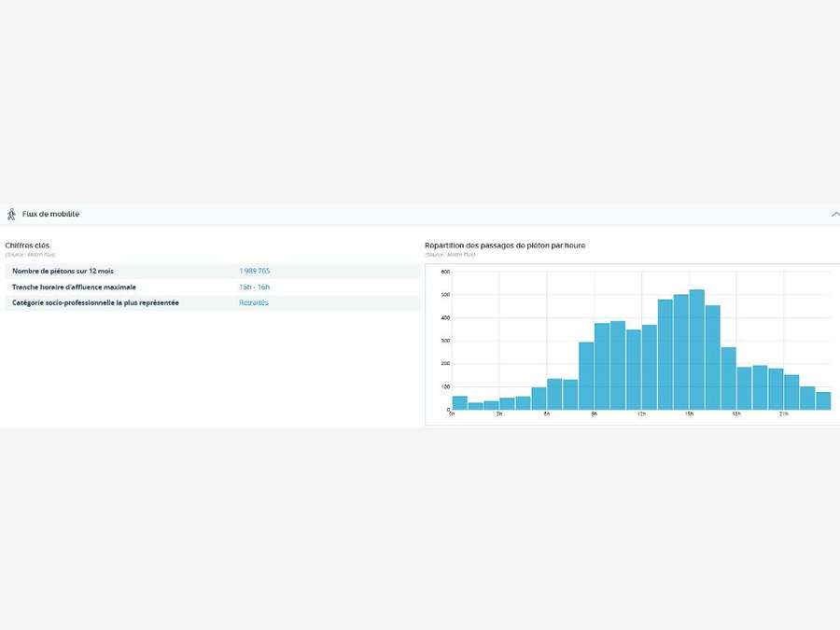Click the Flux de mobilité section title
840x630 pixels.
(51, 214)
